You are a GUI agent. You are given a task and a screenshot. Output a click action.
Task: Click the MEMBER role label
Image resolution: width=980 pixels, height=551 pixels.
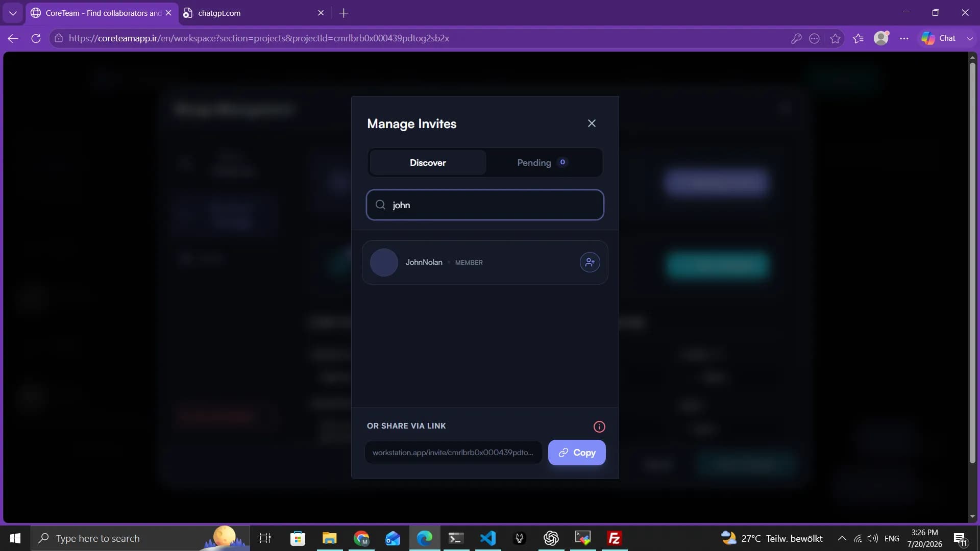(469, 263)
